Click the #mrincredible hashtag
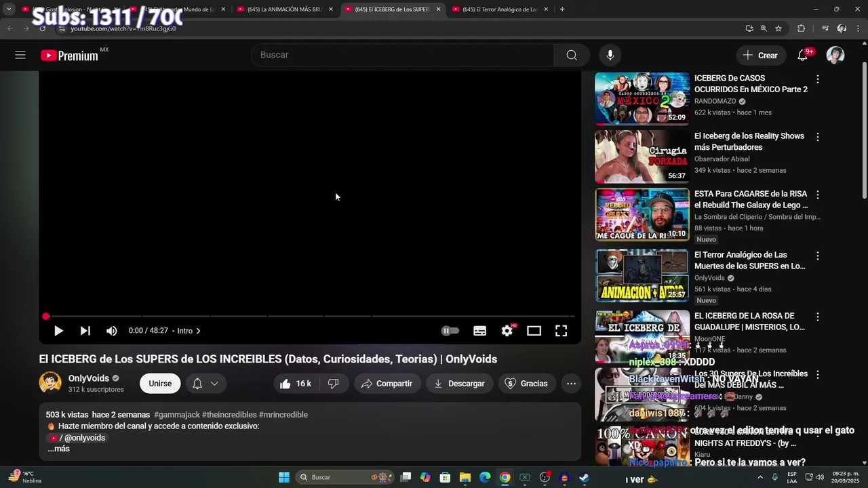The image size is (868, 488). pos(283,415)
